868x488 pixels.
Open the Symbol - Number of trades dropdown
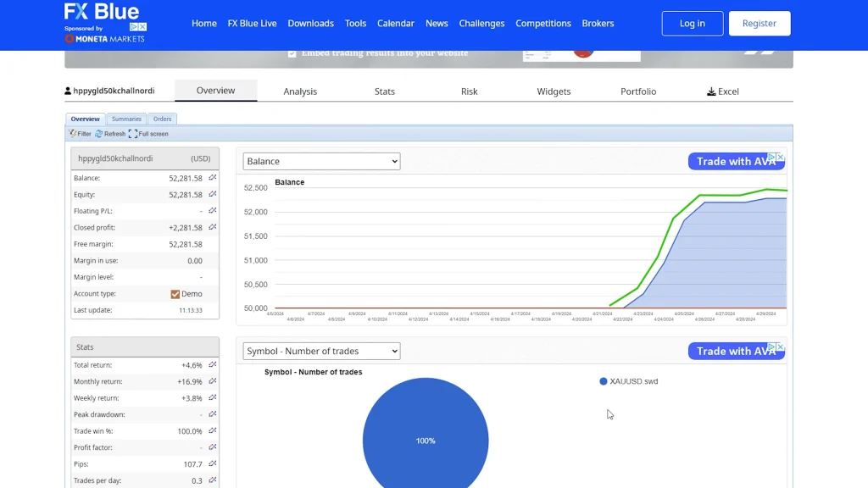pyautogui.click(x=321, y=351)
